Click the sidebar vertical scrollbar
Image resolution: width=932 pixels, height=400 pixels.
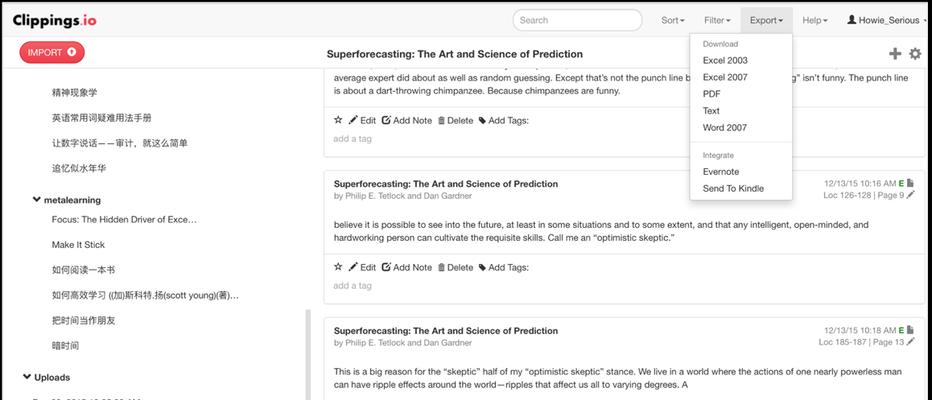coord(307,354)
